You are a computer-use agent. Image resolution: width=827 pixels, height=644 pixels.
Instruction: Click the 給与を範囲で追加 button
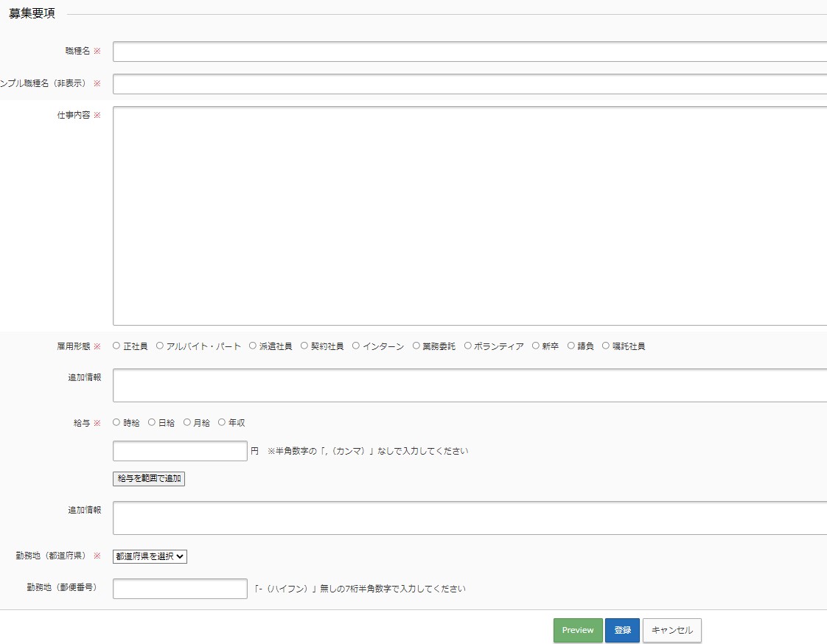click(x=149, y=479)
